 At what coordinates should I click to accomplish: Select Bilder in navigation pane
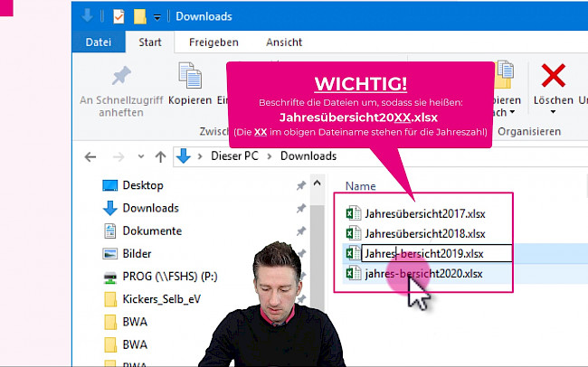pyautogui.click(x=137, y=254)
